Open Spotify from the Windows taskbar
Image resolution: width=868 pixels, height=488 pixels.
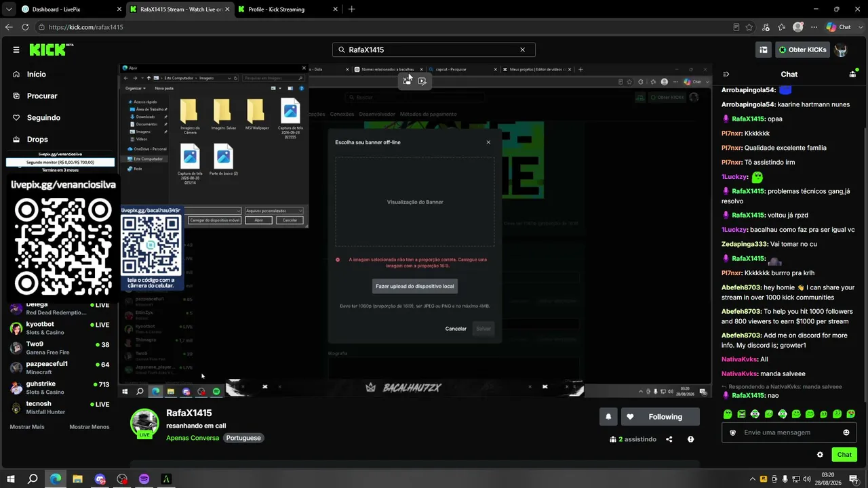[144, 479]
